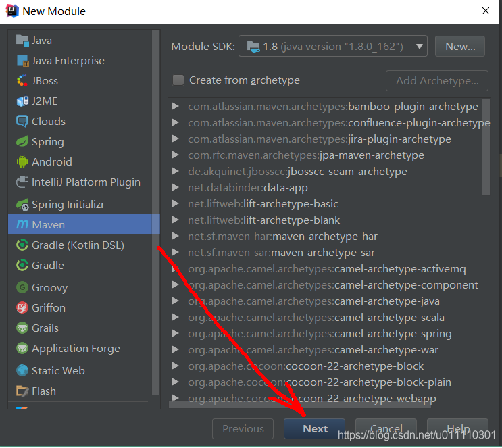
Task: Expand jpa-maven-archetype node
Action: 175,155
